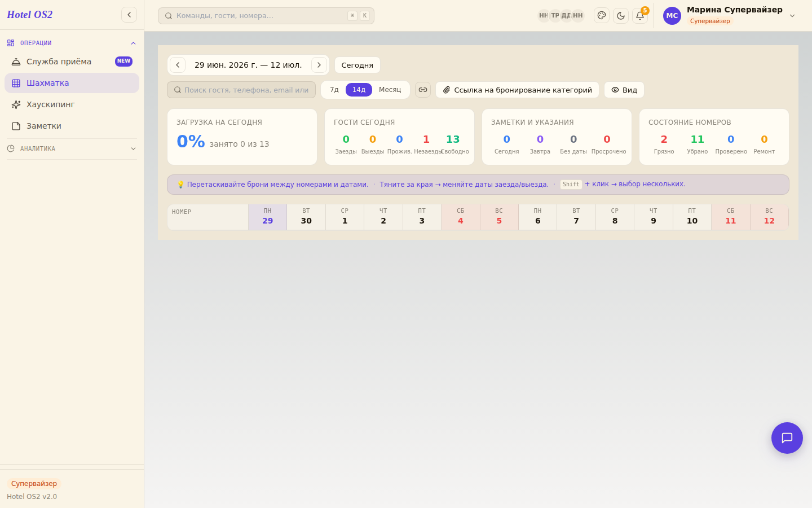The image size is (812, 508).
Task: Select the Месяц view range
Action: coord(390,90)
